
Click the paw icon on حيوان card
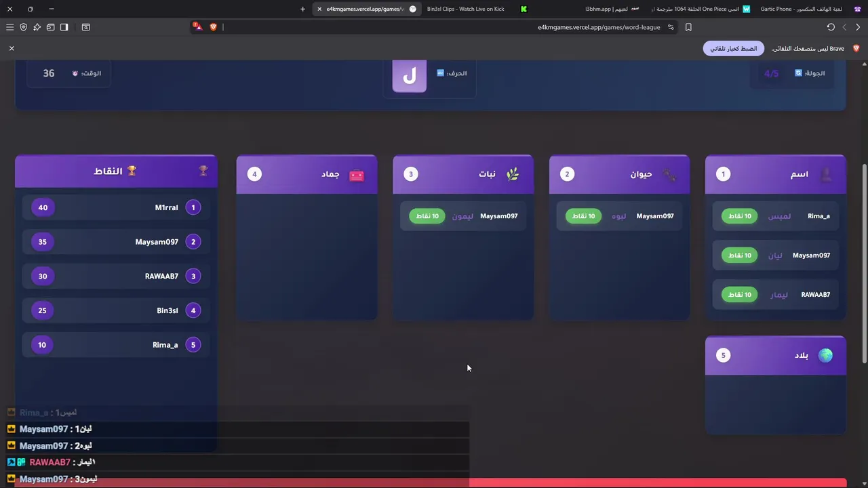[x=669, y=174]
